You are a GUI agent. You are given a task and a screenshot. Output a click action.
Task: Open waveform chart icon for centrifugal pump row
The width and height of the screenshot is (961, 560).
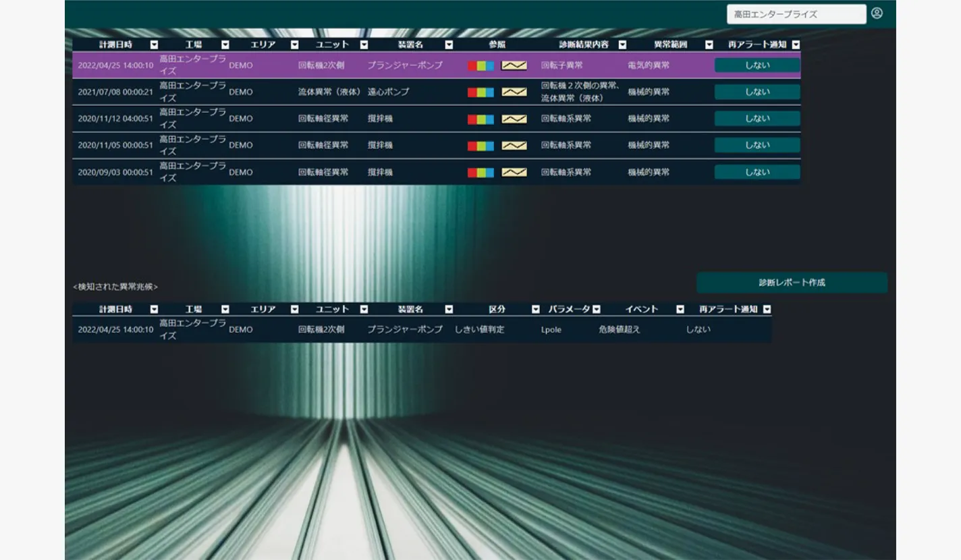514,92
